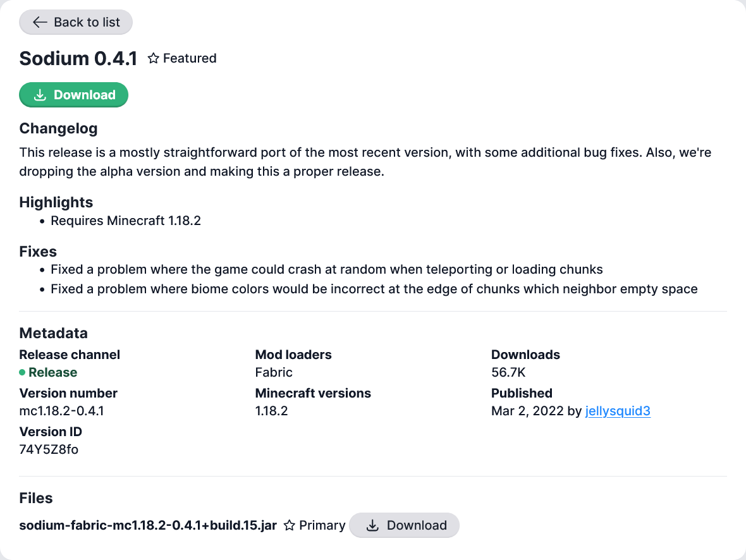
Task: Click the mc1.18.2-0.4.1 version number
Action: click(x=62, y=411)
